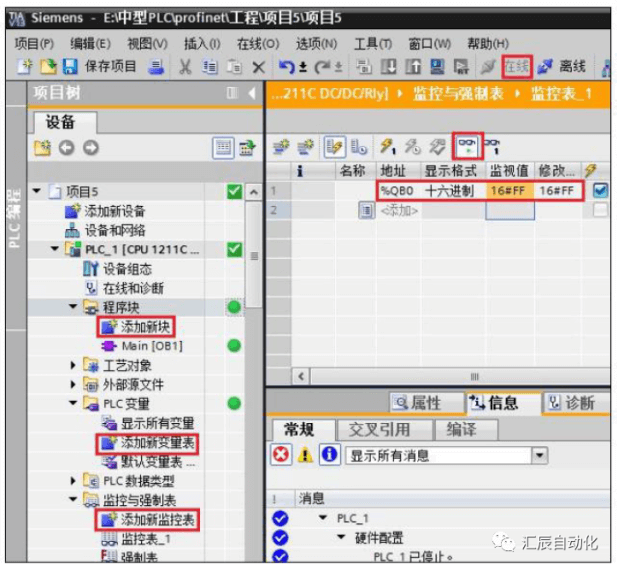Viewport: 618px width, 570px height.
Task: Expand the PLC 数据类型 folder
Action: pos(73,481)
